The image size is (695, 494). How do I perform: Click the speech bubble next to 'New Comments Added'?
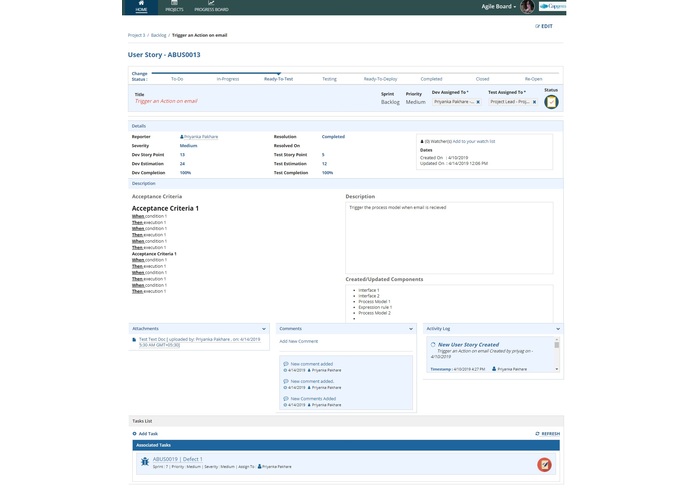(286, 399)
